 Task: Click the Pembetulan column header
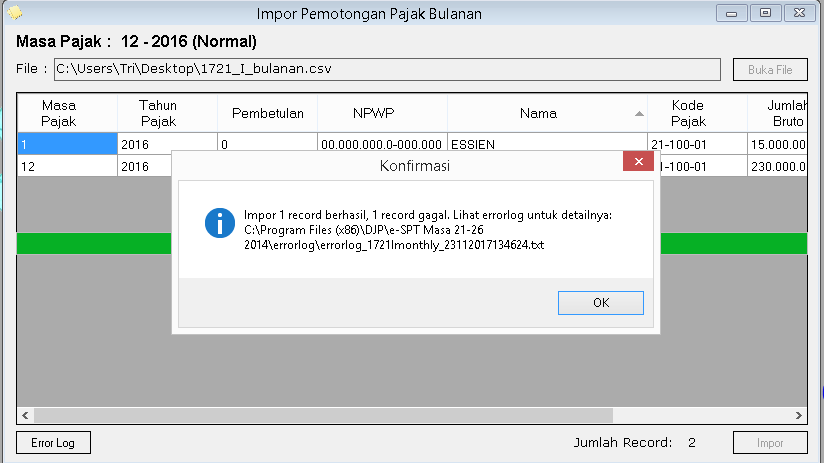[267, 113]
